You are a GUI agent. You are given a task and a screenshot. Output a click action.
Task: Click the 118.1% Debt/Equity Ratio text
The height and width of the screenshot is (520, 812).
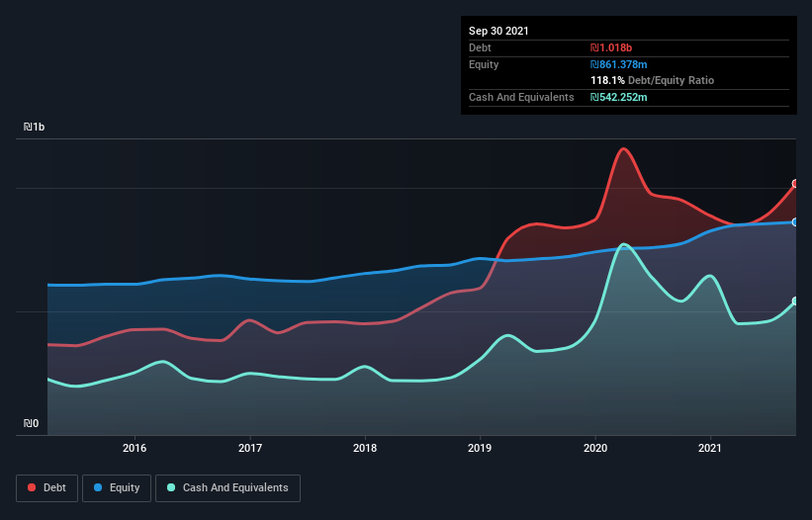[653, 81]
